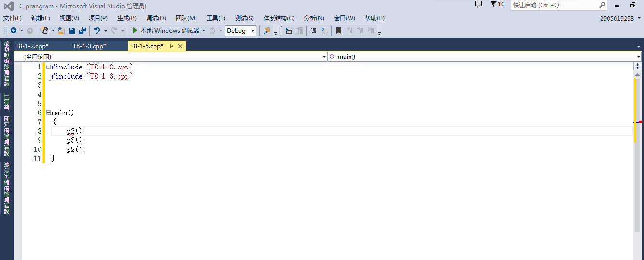This screenshot has width=644, height=260.
Task: Click the p3(); call on line 9
Action: pos(76,140)
